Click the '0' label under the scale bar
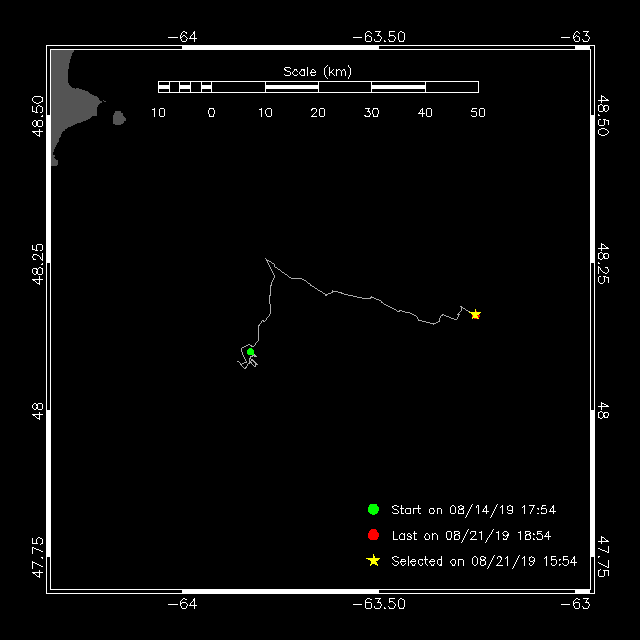This screenshot has height=640, width=640. (x=211, y=112)
